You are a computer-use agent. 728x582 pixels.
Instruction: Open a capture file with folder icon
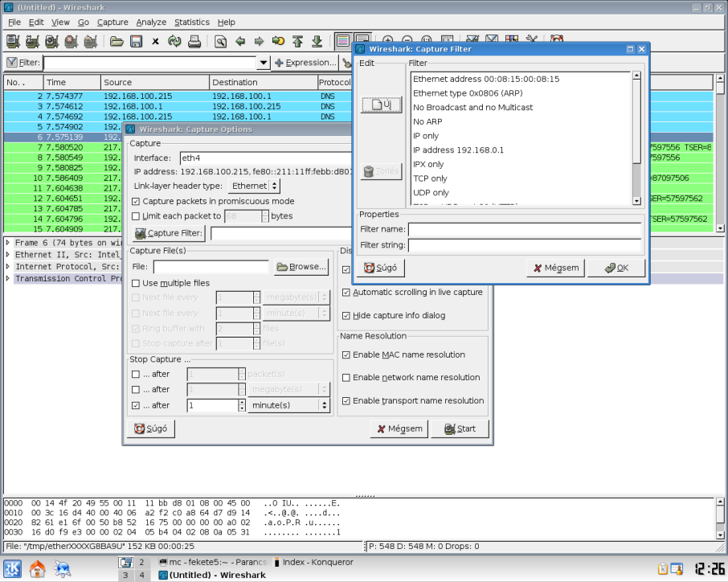(117, 41)
